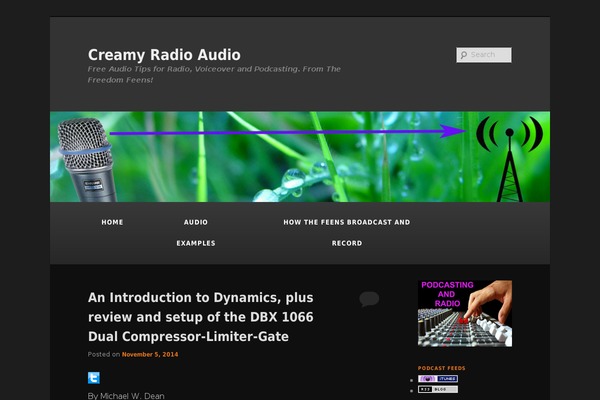The height and width of the screenshot is (400, 600).
Task: Click the search magnifier icon
Action: (464, 55)
